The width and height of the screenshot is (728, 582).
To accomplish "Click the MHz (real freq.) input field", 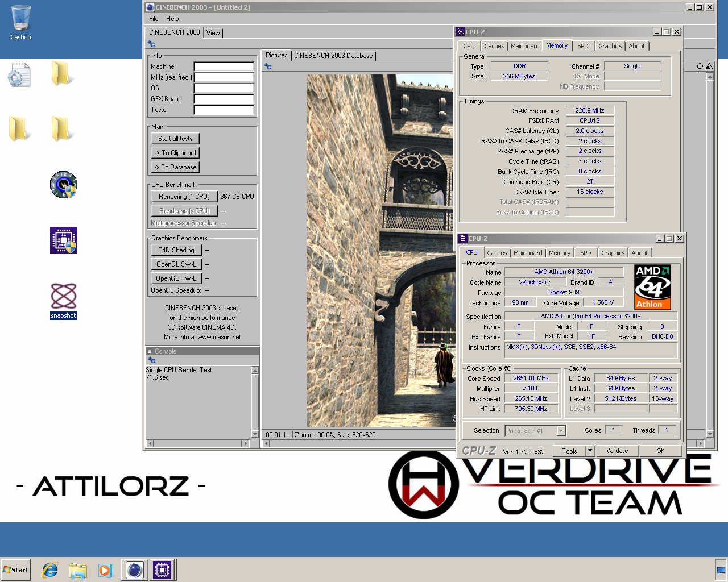I will pyautogui.click(x=224, y=77).
